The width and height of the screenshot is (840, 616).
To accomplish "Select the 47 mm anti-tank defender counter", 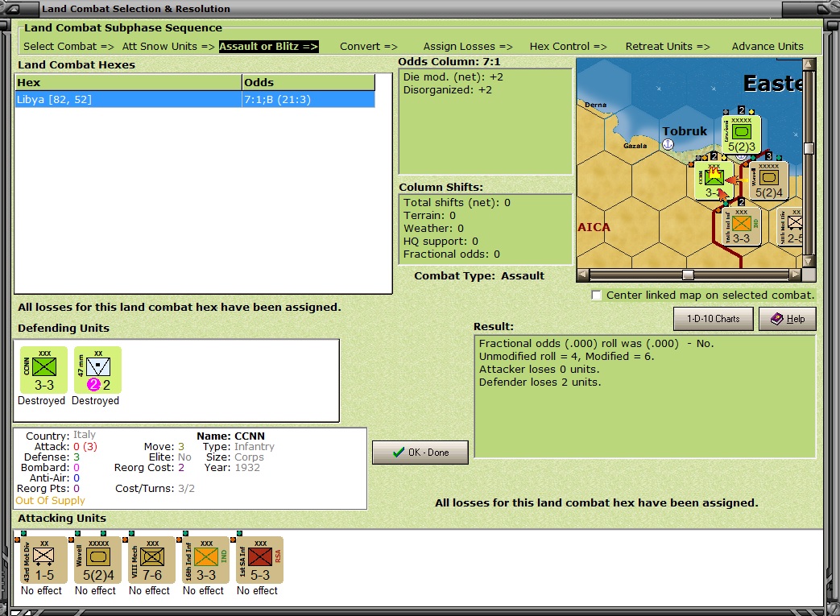I will (98, 370).
